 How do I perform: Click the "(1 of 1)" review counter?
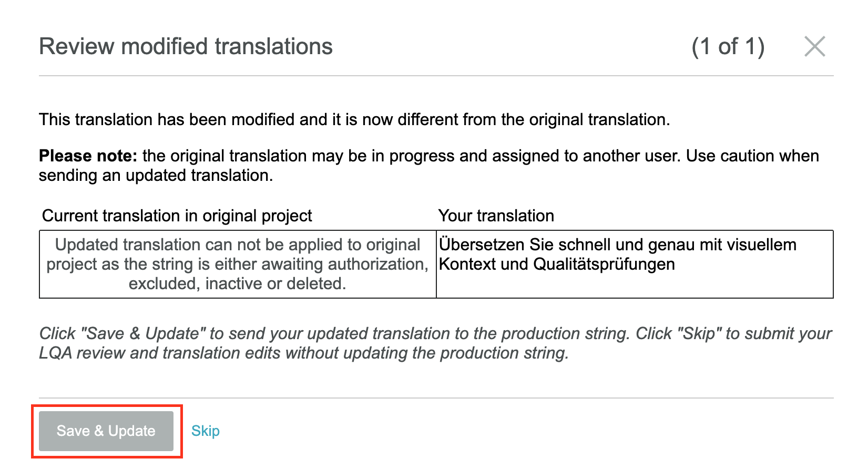pyautogui.click(x=728, y=46)
